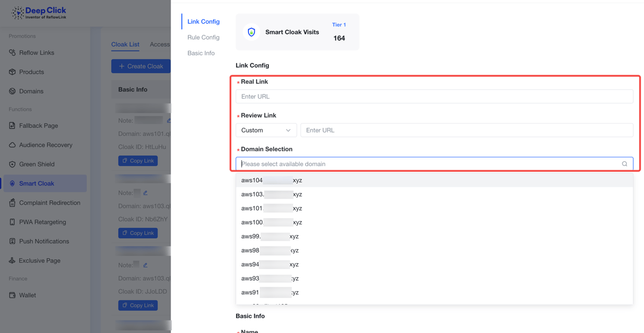644x333 pixels.
Task: Click the Products cube icon
Action: [12, 72]
